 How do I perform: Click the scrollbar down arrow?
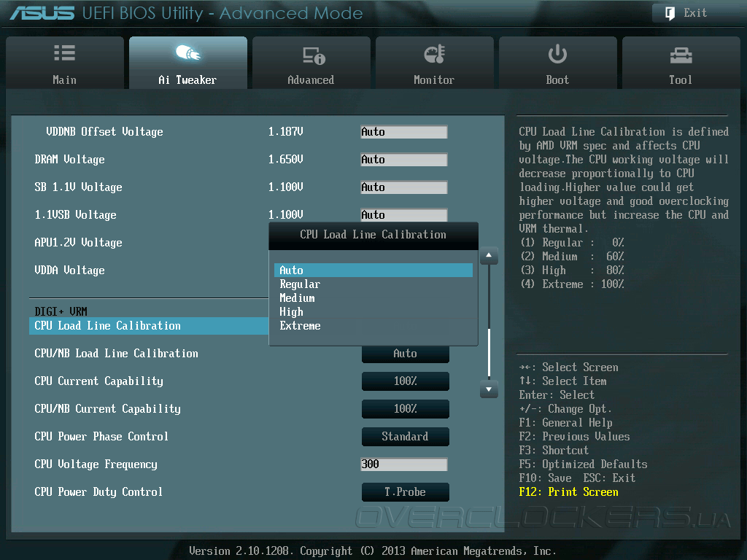[x=489, y=389]
